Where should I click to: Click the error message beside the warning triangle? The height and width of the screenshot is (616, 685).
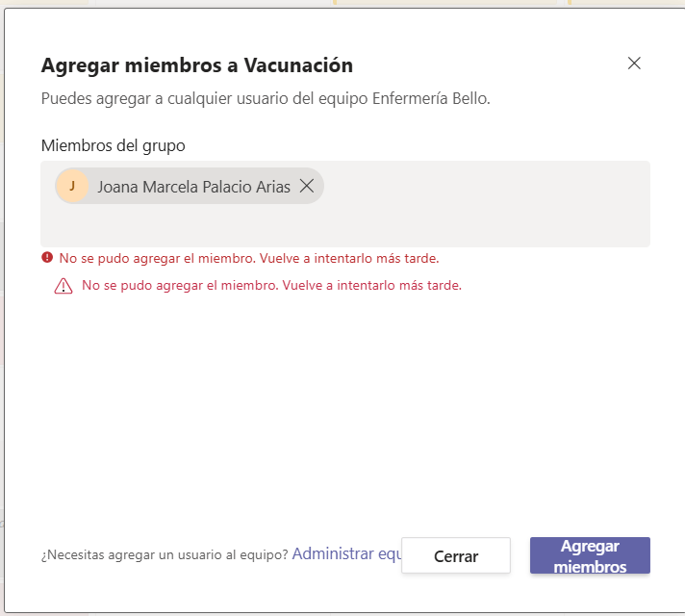[271, 286]
